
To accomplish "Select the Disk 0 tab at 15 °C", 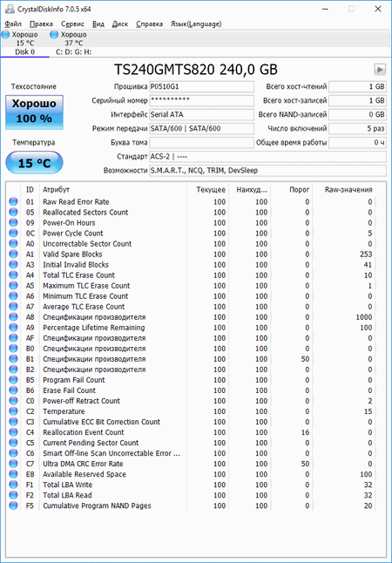I will pyautogui.click(x=24, y=43).
